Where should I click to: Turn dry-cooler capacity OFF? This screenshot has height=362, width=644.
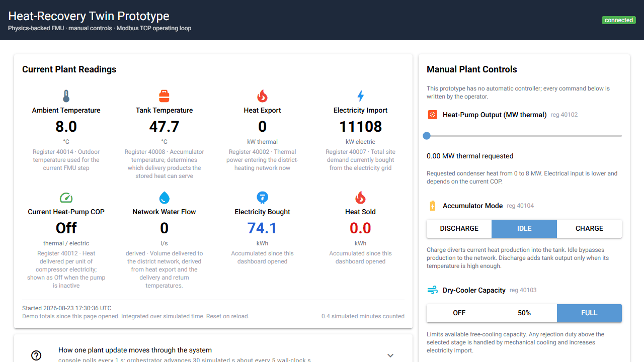coord(459,313)
